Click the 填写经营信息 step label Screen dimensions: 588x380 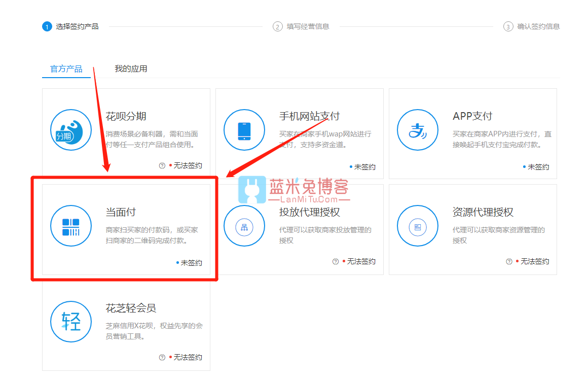click(x=308, y=27)
